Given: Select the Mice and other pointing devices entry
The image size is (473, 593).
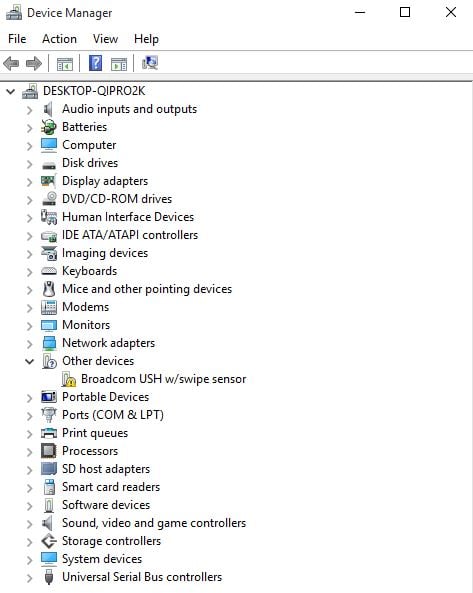Looking at the screenshot, I should coord(147,289).
